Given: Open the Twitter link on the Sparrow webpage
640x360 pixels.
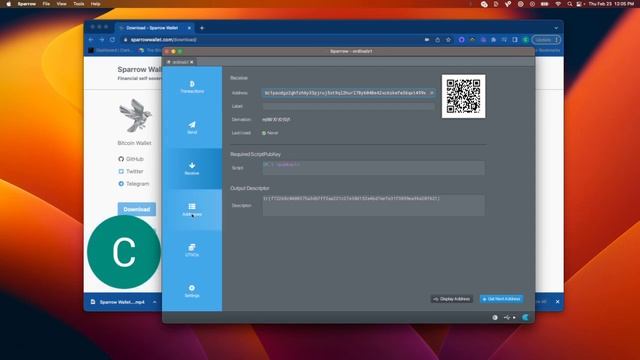Looking at the screenshot, I should pyautogui.click(x=131, y=171).
